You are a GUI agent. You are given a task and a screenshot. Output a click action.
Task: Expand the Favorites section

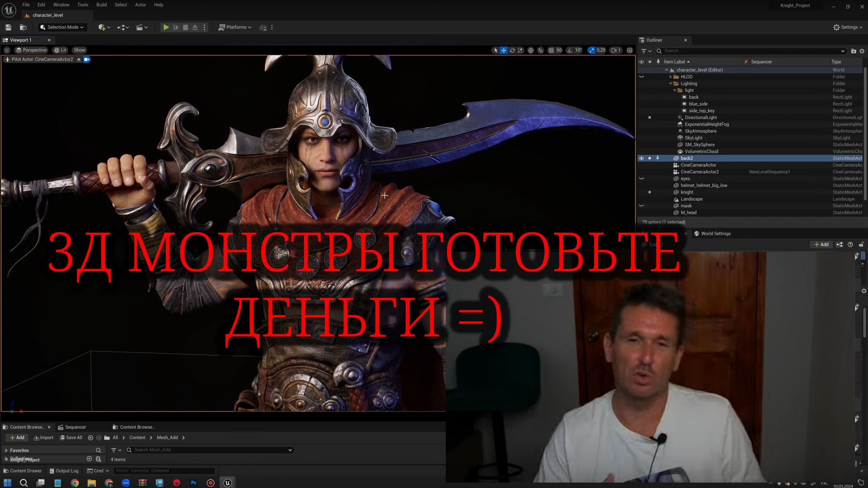6,450
